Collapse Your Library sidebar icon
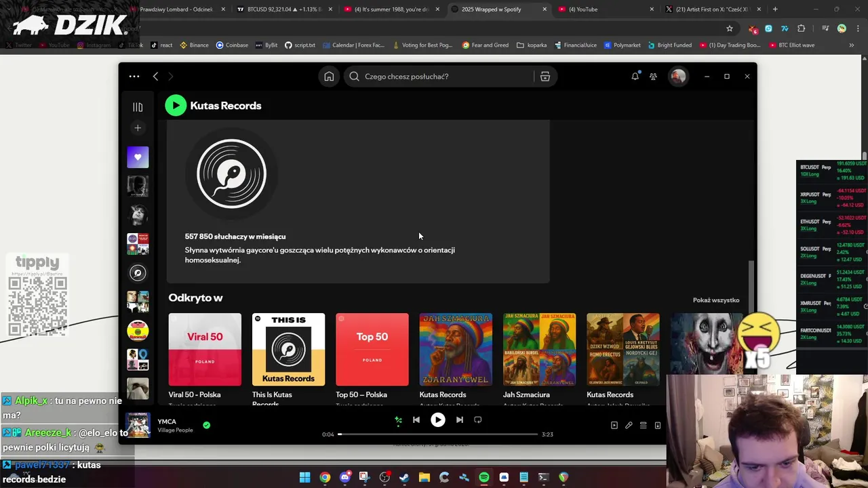The width and height of the screenshot is (868, 488). point(138,106)
